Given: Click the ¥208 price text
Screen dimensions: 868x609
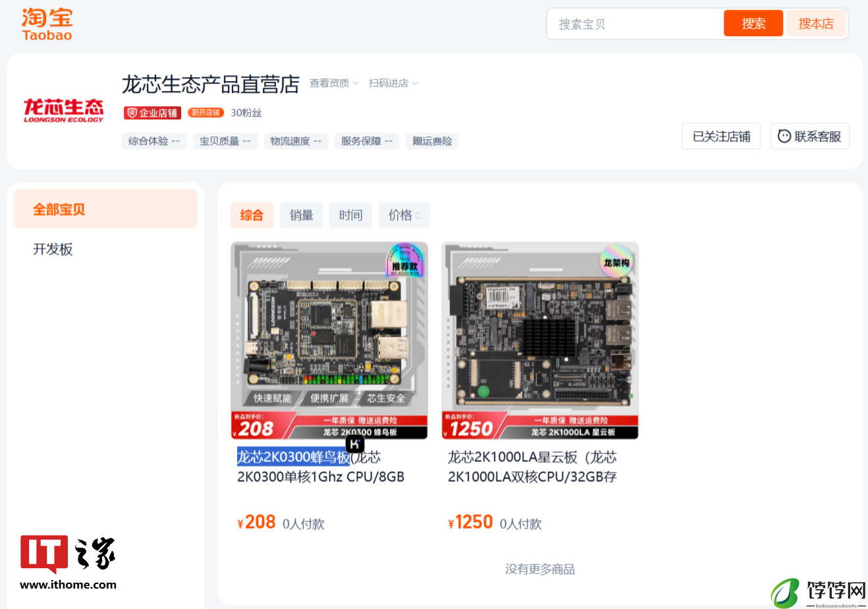Looking at the screenshot, I should pyautogui.click(x=256, y=522).
